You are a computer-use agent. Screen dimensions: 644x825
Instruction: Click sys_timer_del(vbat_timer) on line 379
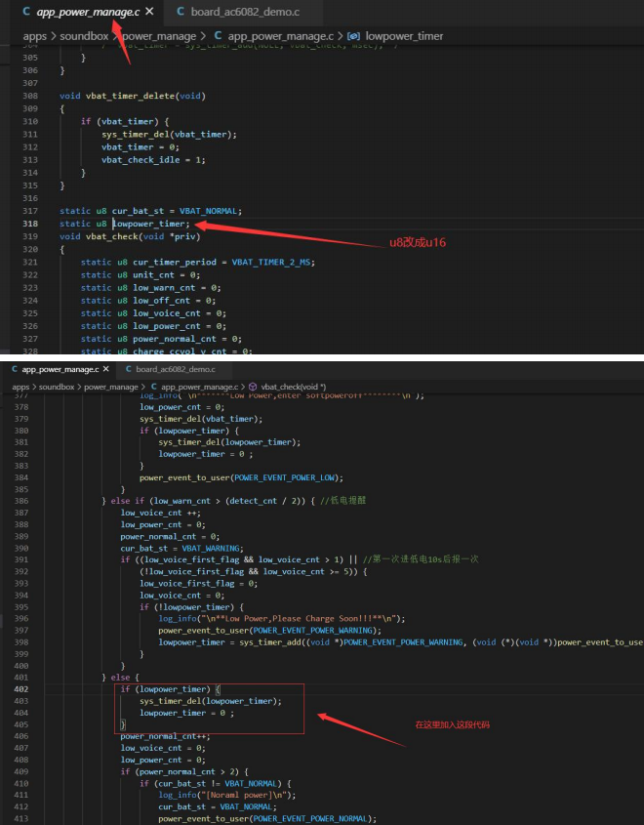[x=201, y=419]
